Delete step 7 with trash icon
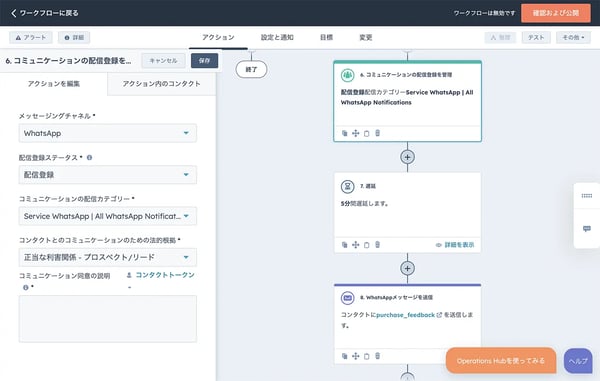600x381 pixels. pyautogui.click(x=377, y=245)
